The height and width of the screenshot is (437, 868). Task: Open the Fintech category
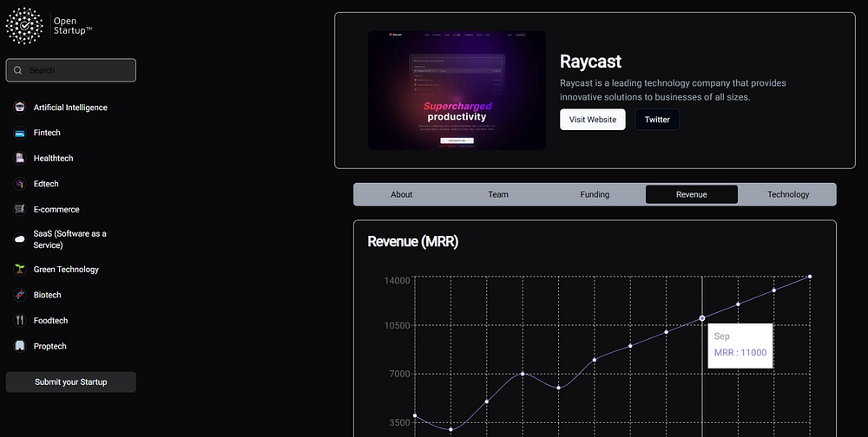pos(47,133)
